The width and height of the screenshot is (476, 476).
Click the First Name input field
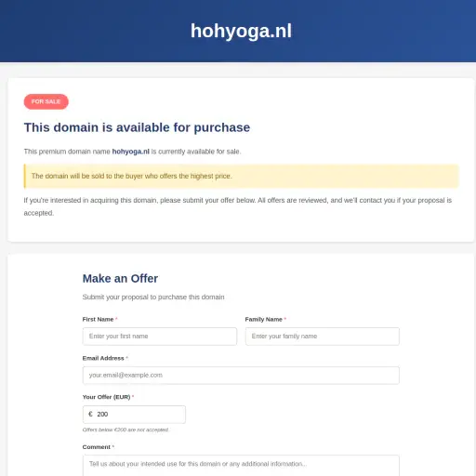point(160,337)
